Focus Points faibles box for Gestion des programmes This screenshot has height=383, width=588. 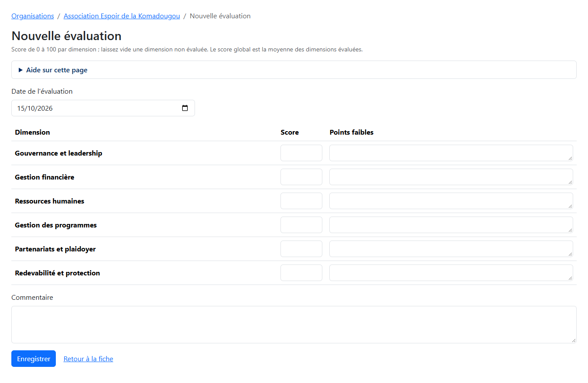[x=451, y=225]
